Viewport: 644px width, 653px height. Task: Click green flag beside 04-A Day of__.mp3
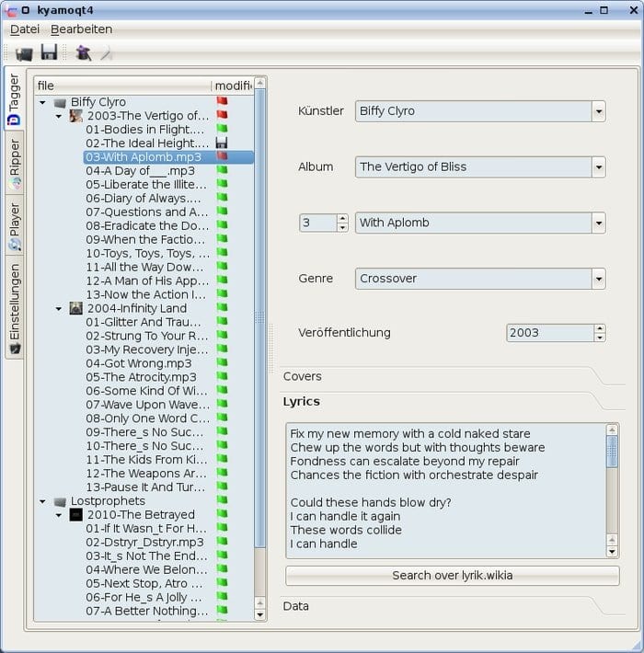222,170
